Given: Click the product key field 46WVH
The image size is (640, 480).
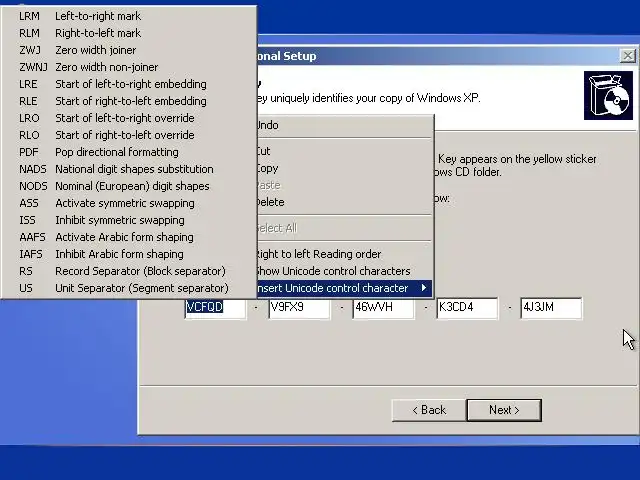Looking at the screenshot, I should 383,308.
